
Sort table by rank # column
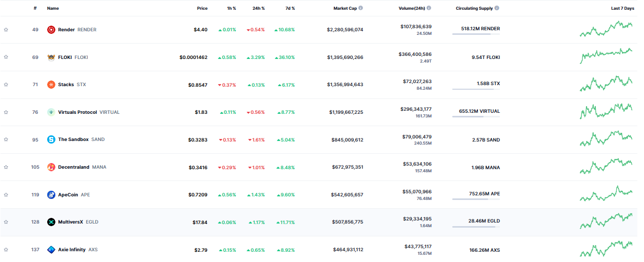pyautogui.click(x=35, y=8)
